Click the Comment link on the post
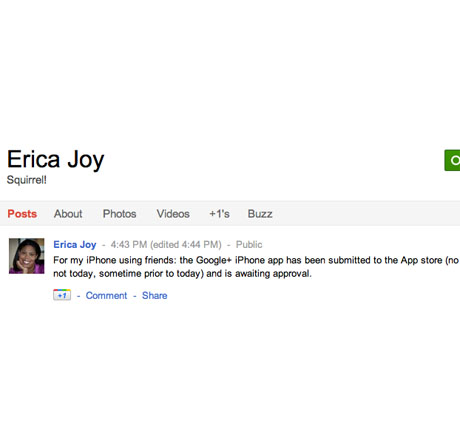This screenshot has height=447, width=460. click(x=106, y=295)
